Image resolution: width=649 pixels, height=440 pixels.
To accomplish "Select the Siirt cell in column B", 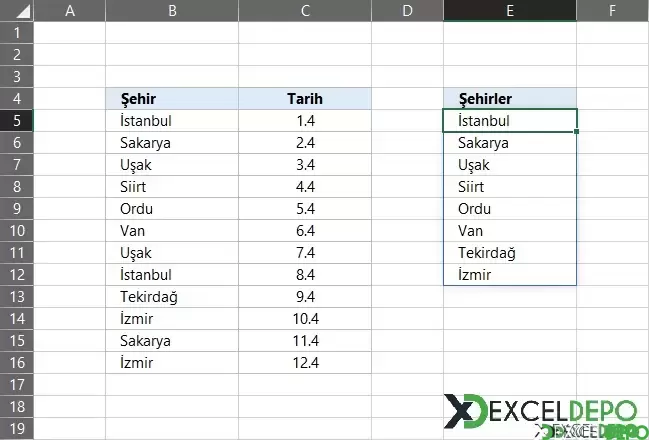I will pyautogui.click(x=172, y=187).
